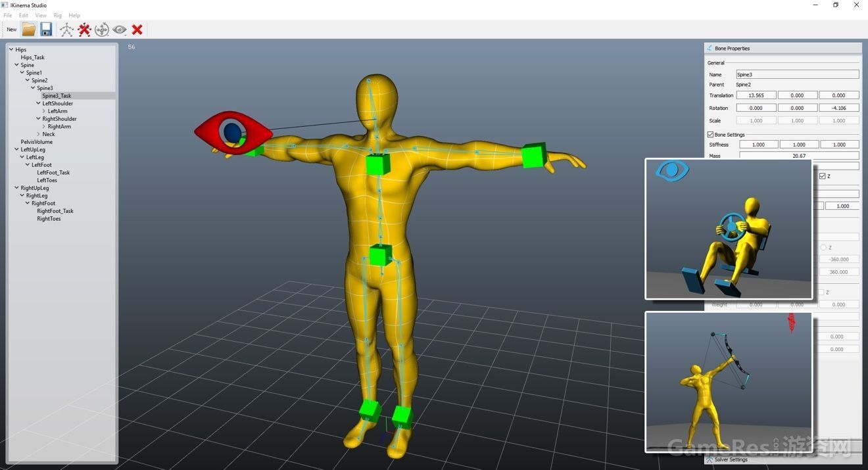Click the red X delete icon in toolbar
Viewport: 868px width, 470px height.
click(137, 30)
